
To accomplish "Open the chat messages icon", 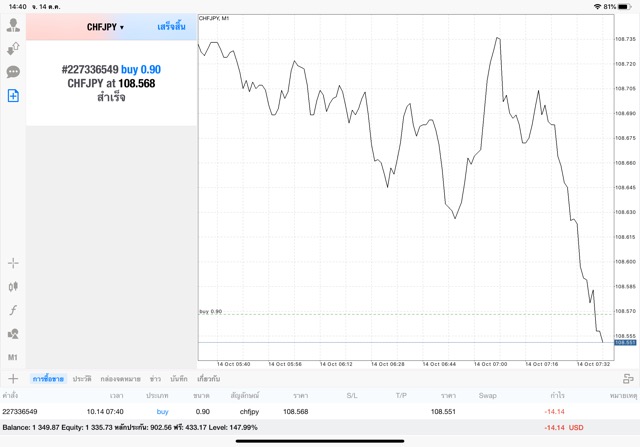I will coord(13,72).
